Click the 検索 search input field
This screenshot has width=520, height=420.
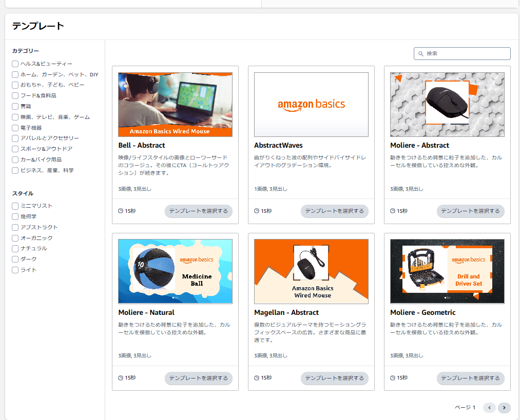pos(462,54)
